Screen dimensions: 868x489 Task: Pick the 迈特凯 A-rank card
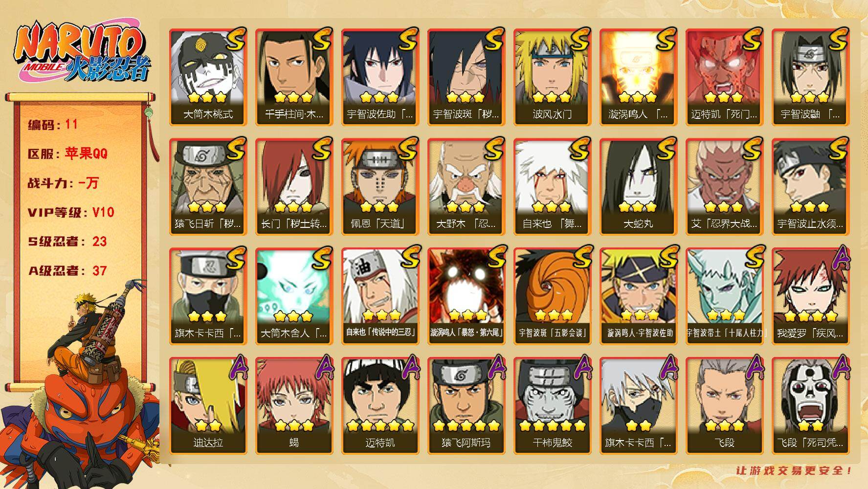(x=380, y=406)
